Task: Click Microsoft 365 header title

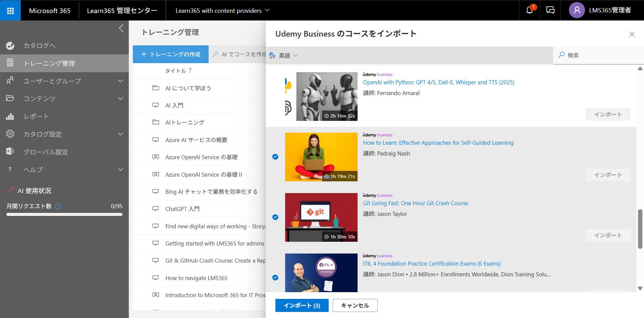Action: tap(50, 10)
